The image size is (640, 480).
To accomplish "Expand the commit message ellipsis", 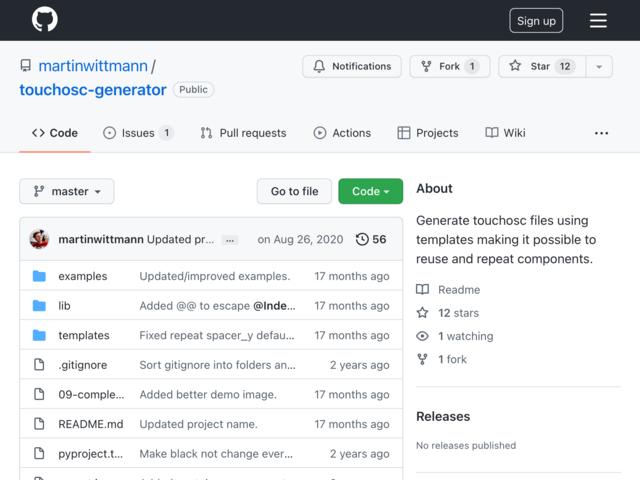I will click(x=230, y=240).
